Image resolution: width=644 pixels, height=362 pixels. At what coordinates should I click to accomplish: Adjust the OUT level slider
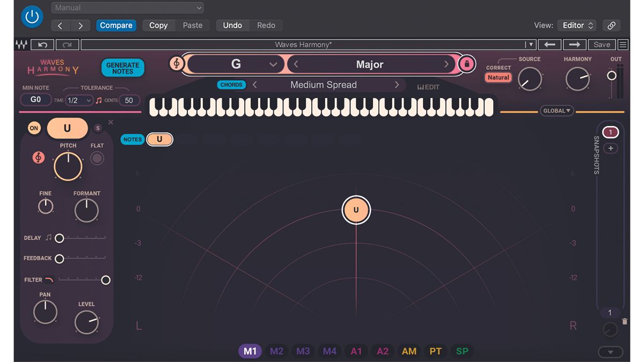612,75
